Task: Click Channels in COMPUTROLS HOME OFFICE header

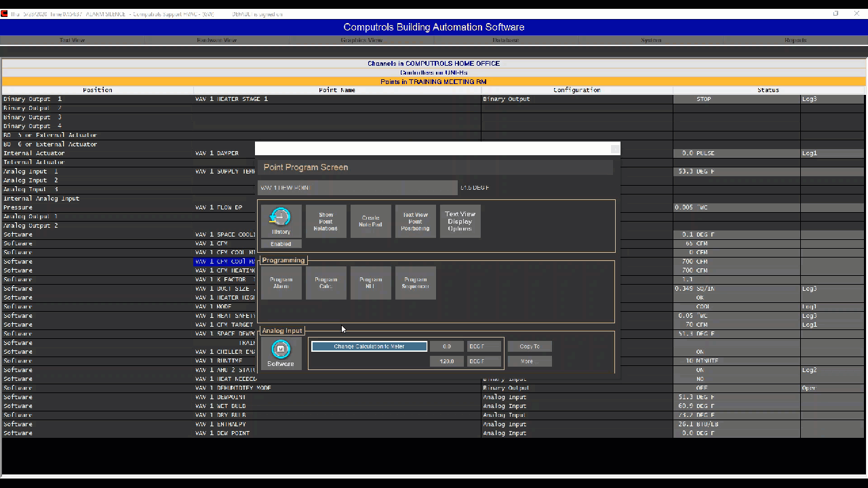Action: click(x=434, y=64)
